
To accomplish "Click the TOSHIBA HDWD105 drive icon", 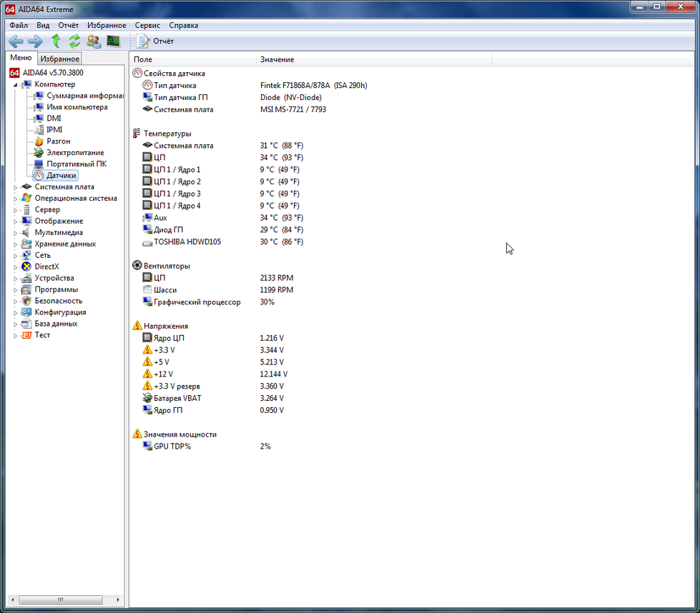I will click(147, 242).
